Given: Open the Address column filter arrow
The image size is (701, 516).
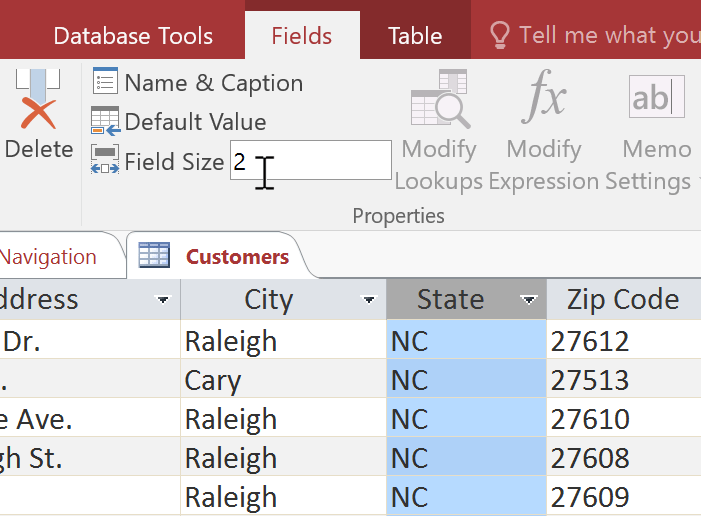Looking at the screenshot, I should 164,300.
